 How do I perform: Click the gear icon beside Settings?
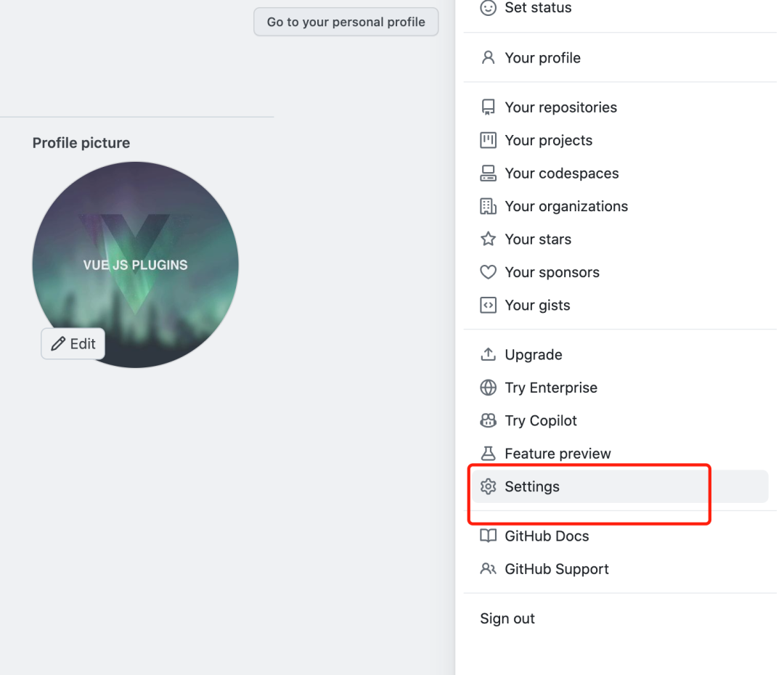click(489, 486)
